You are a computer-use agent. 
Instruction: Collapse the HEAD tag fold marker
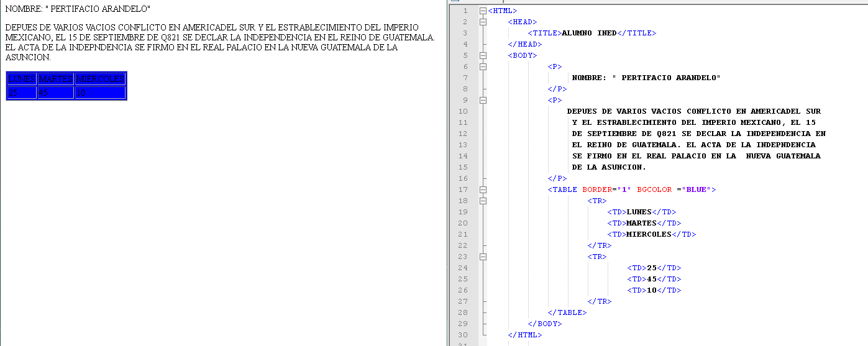click(x=483, y=22)
